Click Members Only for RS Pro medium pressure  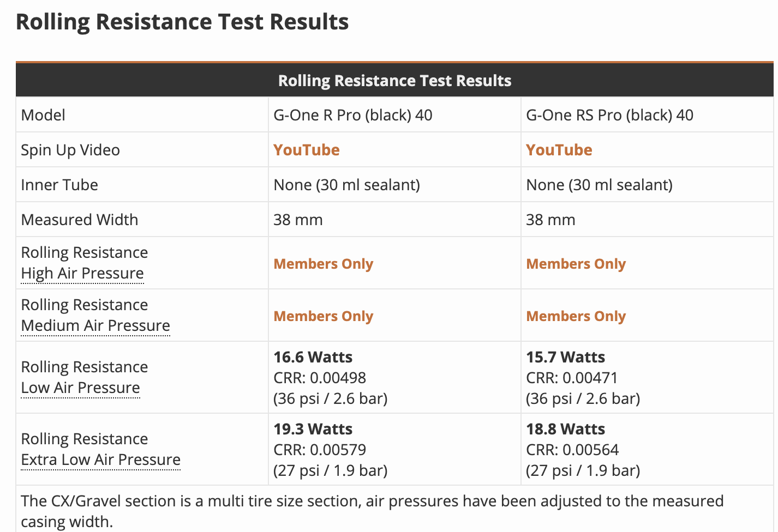tap(576, 316)
